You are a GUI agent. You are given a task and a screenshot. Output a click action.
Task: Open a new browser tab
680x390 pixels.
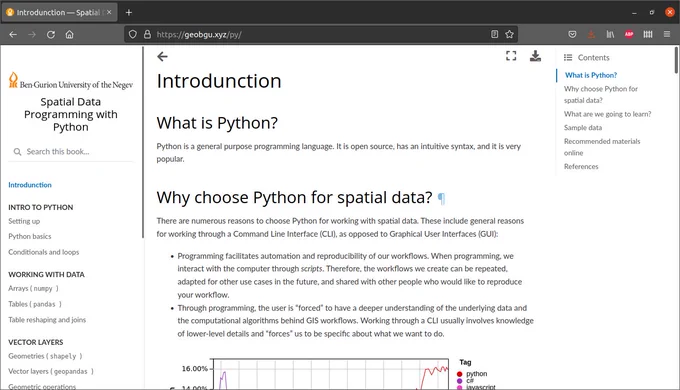129,12
